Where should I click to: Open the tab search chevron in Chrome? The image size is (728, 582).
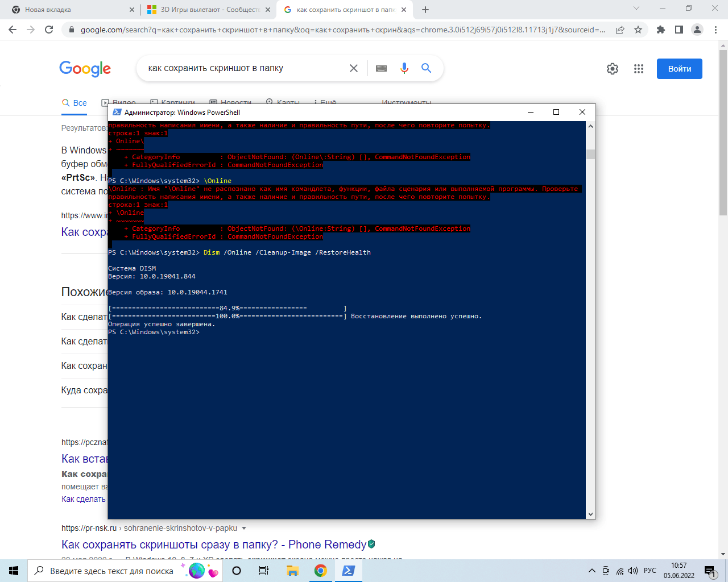(x=636, y=9)
